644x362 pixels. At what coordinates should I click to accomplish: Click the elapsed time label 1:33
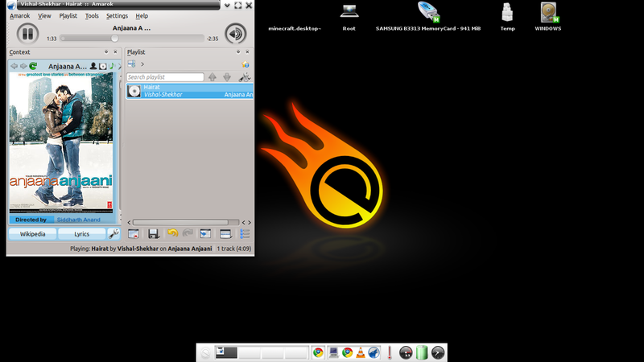click(52, 39)
